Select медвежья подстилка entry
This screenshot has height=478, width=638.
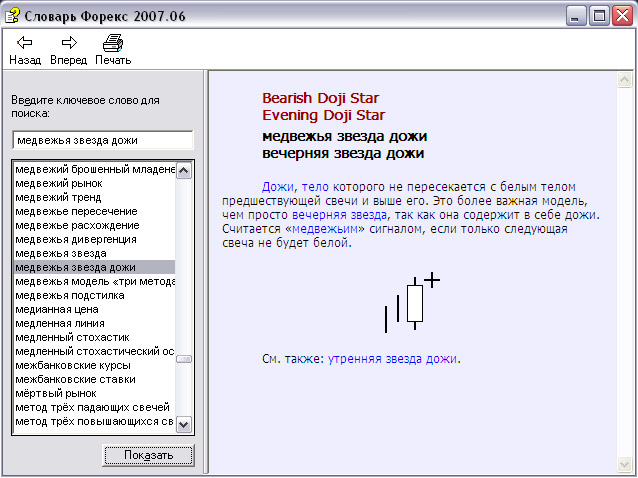click(95, 295)
